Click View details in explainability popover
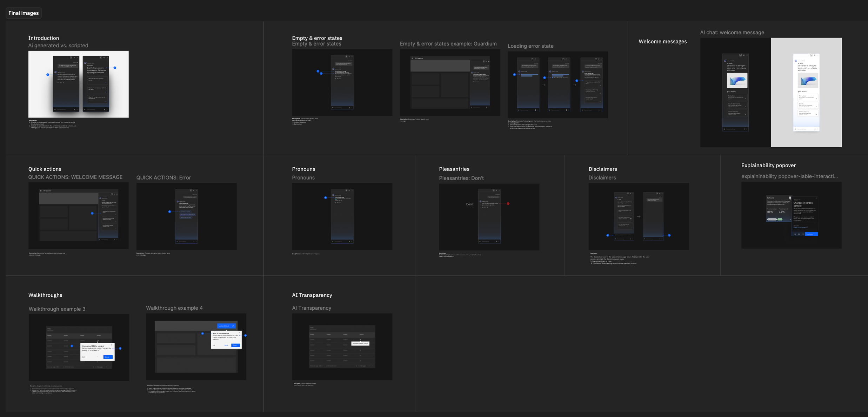Image resolution: width=868 pixels, height=417 pixels. 811,234
